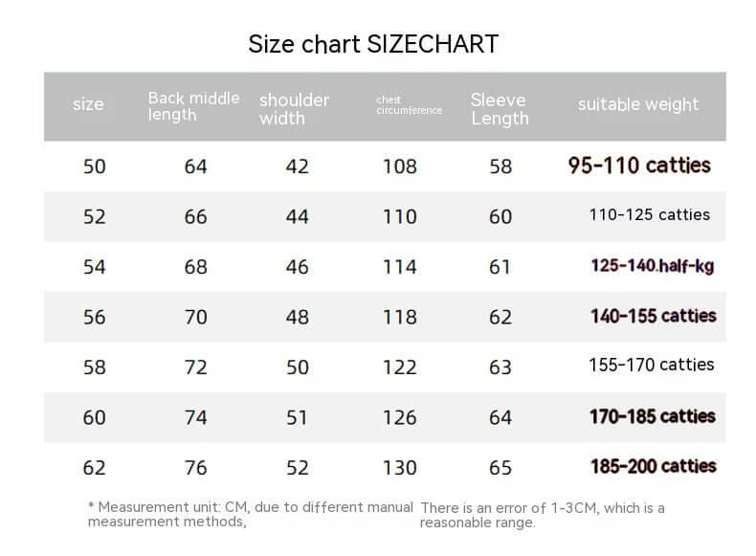Select chest circumference value 130
This screenshot has width=756, height=556.
tap(400, 468)
